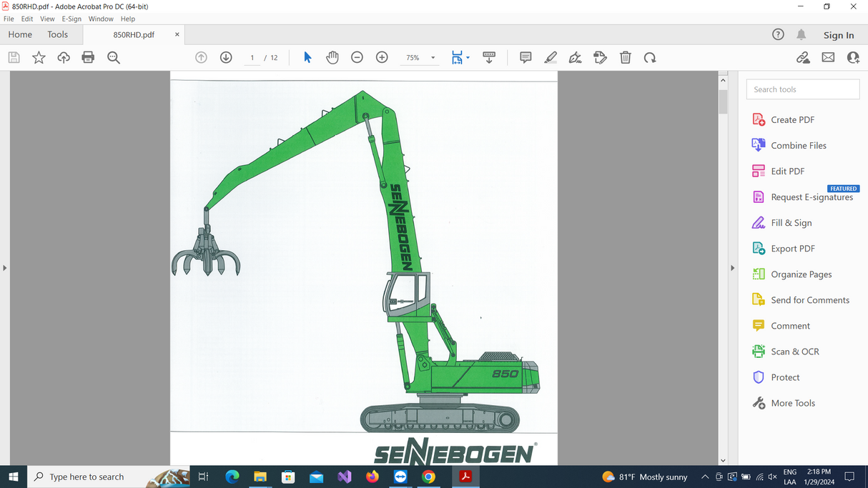
Task: Select the Delete pages trash icon
Action: [625, 57]
